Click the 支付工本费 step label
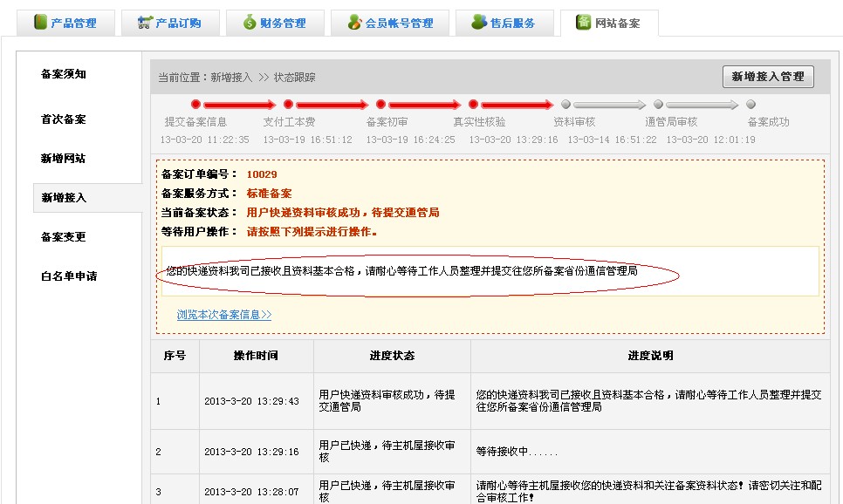The image size is (843, 504). pos(289,122)
